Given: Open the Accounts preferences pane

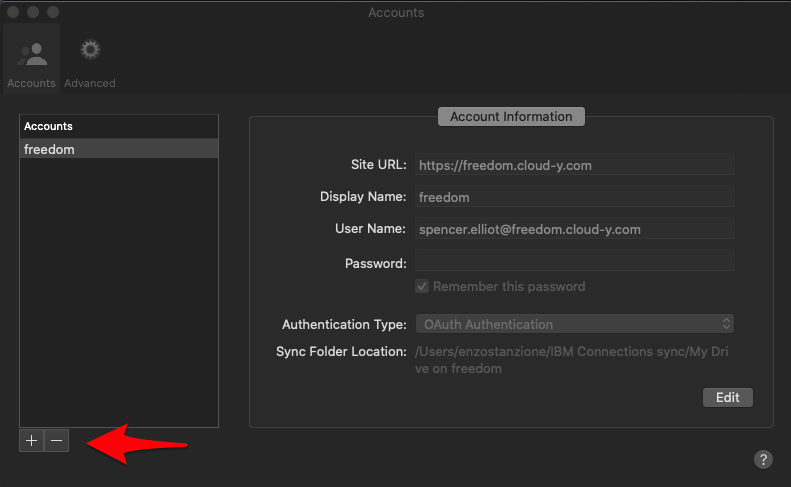Looking at the screenshot, I should (x=31, y=62).
